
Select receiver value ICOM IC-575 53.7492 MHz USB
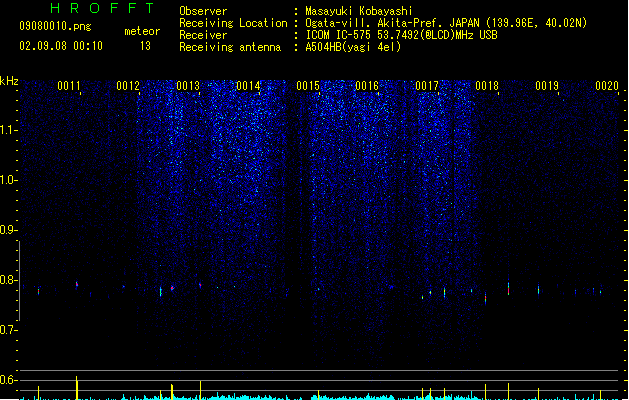pyautogui.click(x=401, y=35)
